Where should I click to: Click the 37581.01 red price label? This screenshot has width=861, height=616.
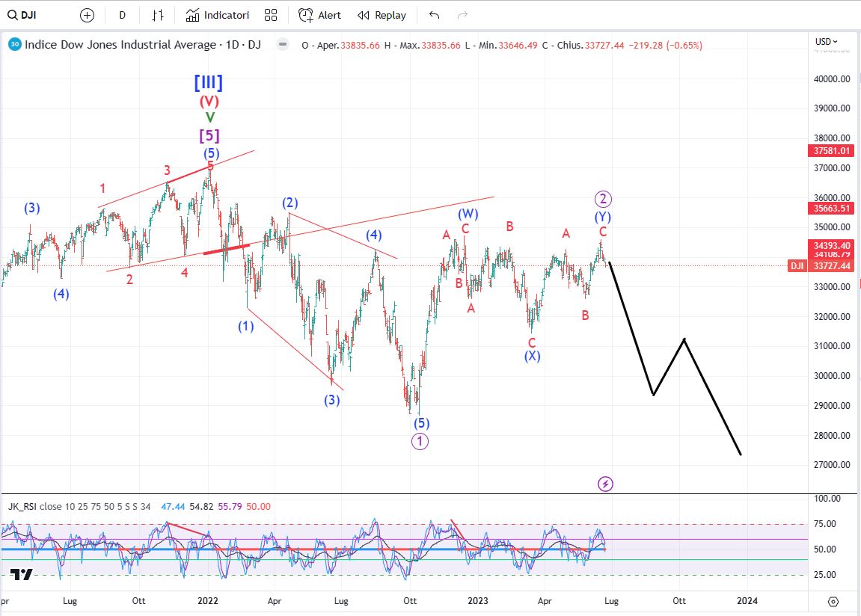pyautogui.click(x=831, y=151)
